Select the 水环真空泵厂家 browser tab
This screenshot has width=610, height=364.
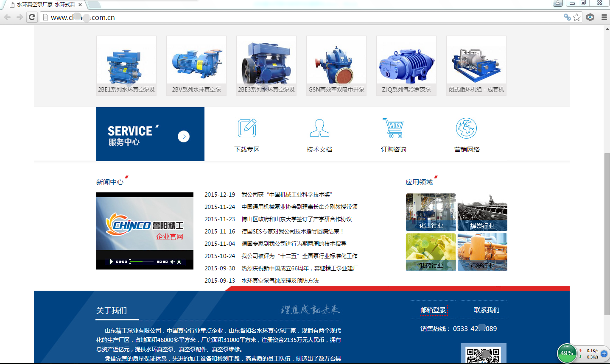tap(45, 5)
